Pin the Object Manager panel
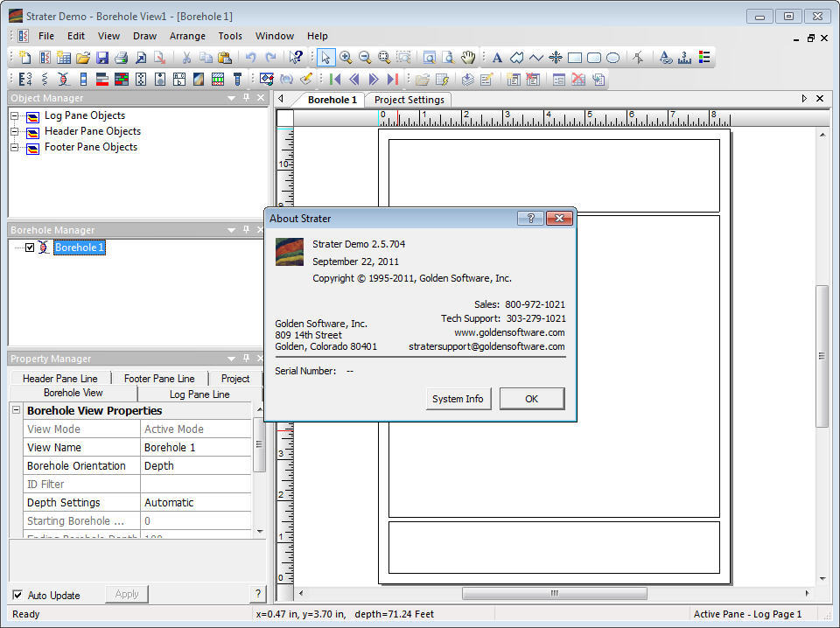Screen dimensions: 840x628 [247, 98]
